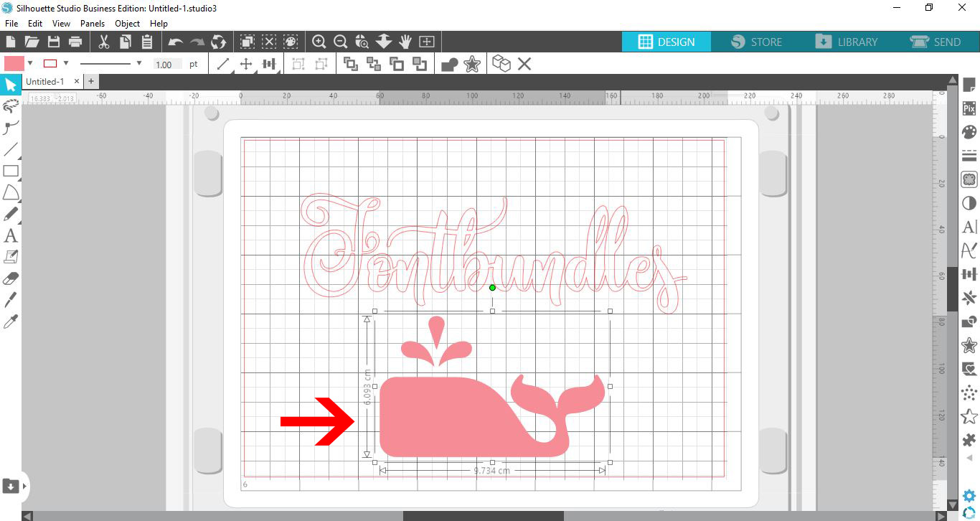
Task: Zoom out of the canvas
Action: point(341,42)
